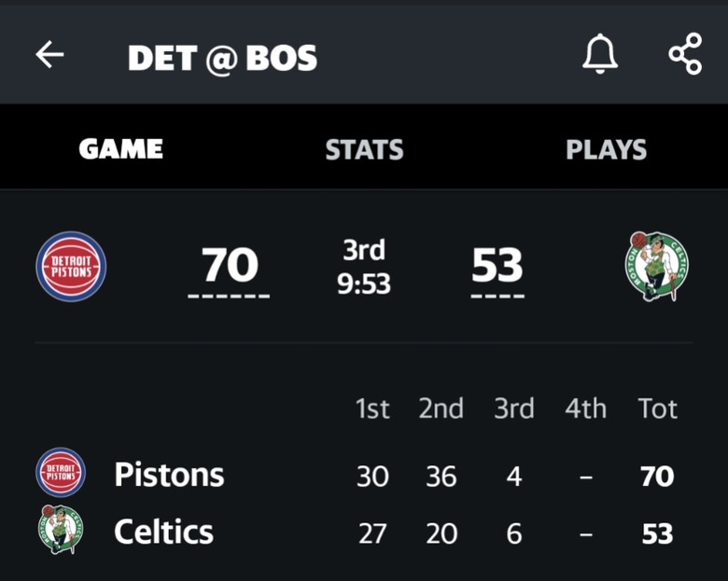Select the small Celtics logo in the box score
728x581 pixels.
(x=61, y=530)
